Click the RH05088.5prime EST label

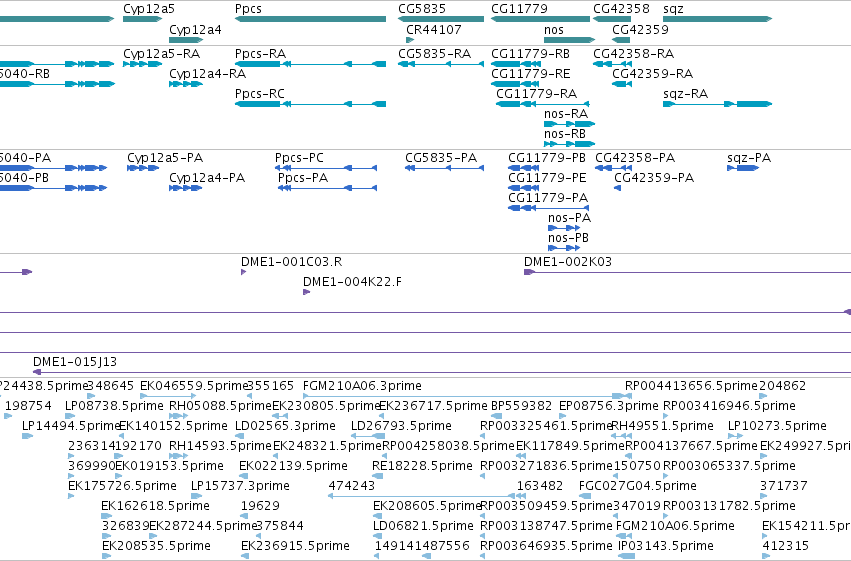(x=220, y=406)
